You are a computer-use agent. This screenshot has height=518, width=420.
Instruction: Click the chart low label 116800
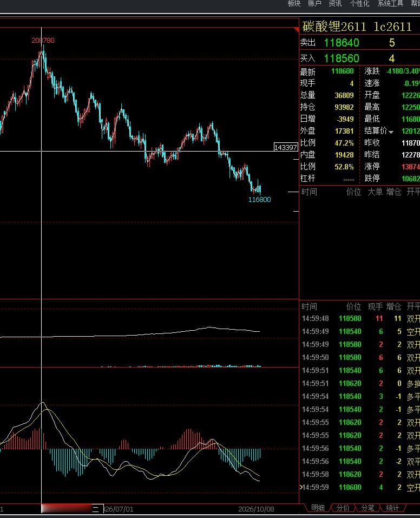259,200
